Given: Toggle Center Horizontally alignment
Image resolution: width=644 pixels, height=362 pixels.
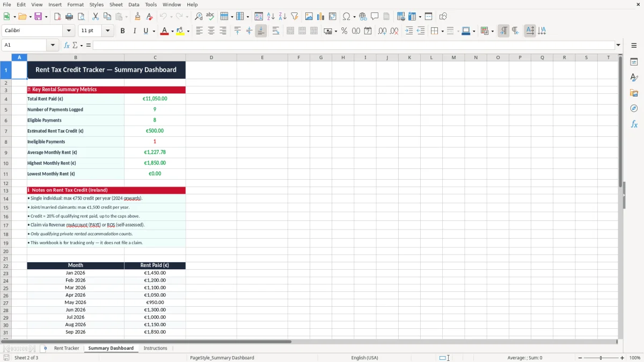Looking at the screenshot, I should (x=211, y=31).
